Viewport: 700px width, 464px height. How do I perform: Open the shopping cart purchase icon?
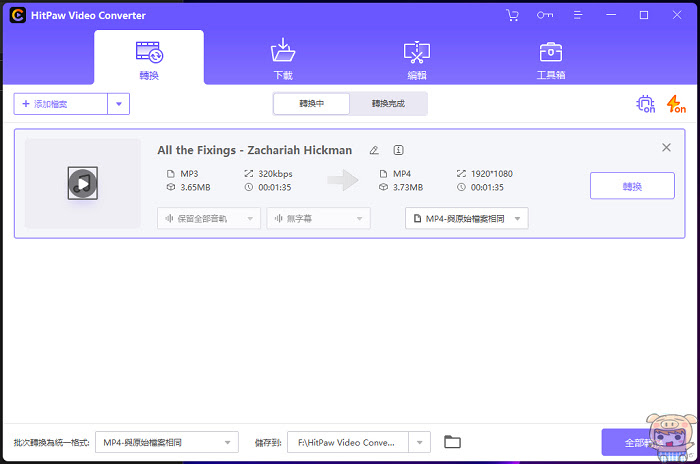tap(512, 15)
